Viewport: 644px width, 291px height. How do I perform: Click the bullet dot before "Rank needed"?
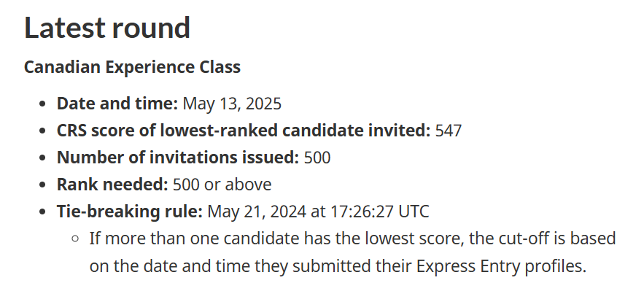[42, 185]
